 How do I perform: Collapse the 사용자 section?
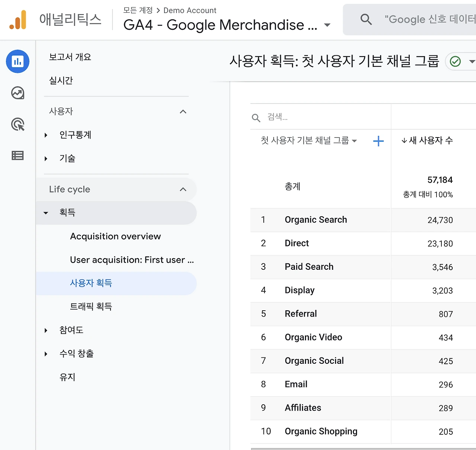click(x=183, y=111)
